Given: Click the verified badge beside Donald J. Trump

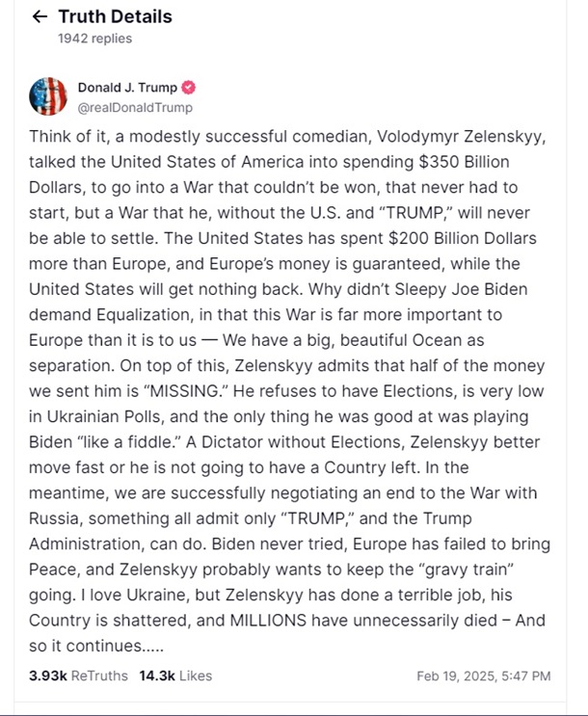Looking at the screenshot, I should point(191,88).
